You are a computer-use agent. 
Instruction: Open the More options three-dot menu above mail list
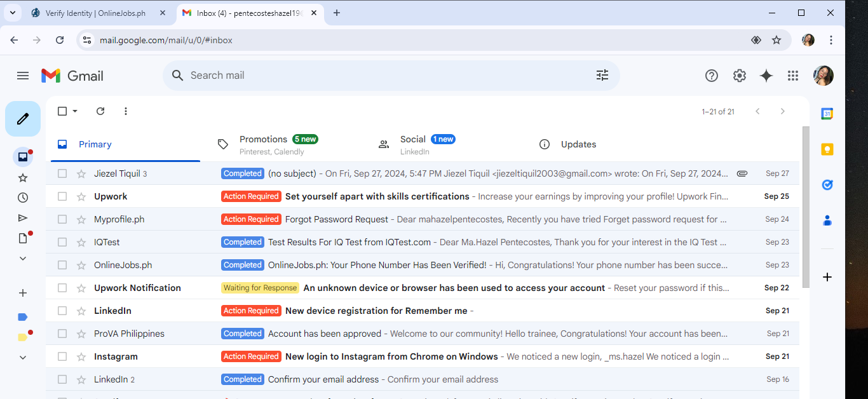click(126, 111)
